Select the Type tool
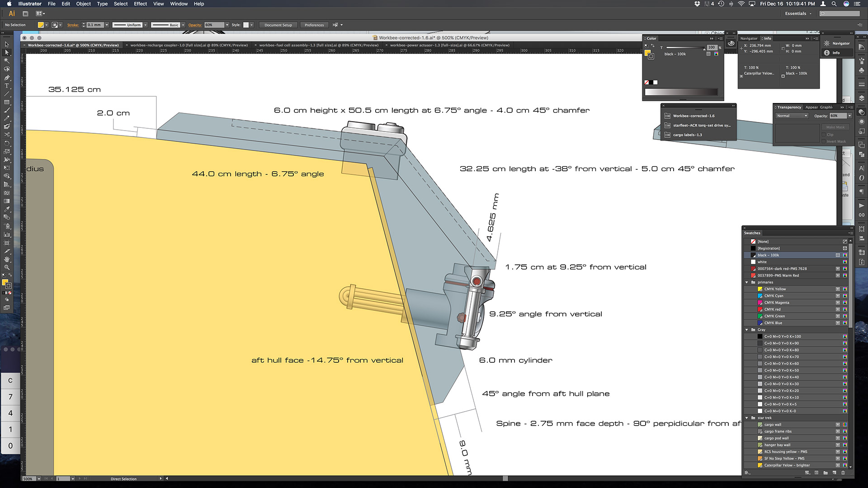The width and height of the screenshot is (868, 488). [7, 85]
